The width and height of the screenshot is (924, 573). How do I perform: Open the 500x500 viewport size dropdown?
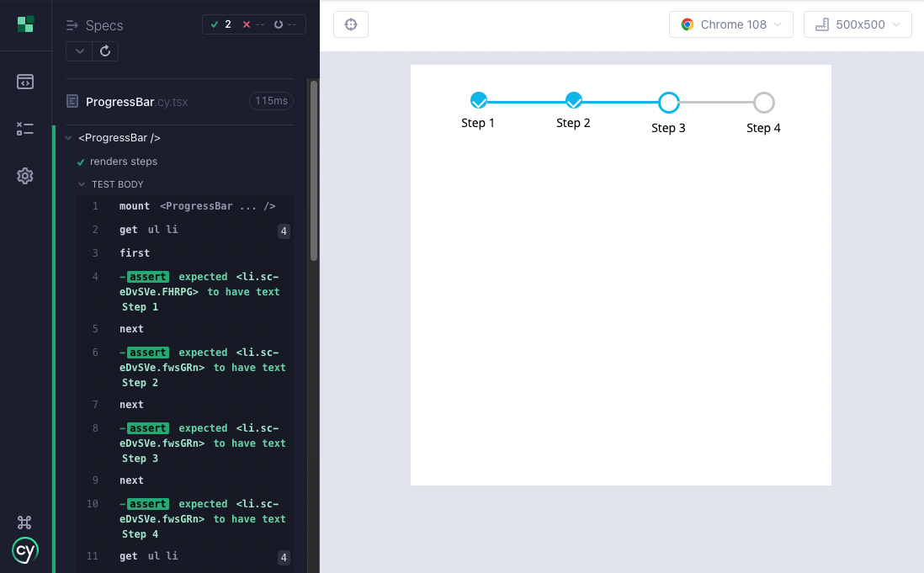[x=858, y=24]
